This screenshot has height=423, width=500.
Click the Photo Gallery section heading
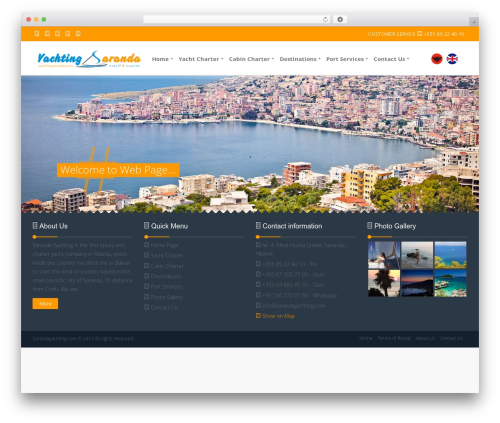tap(395, 226)
